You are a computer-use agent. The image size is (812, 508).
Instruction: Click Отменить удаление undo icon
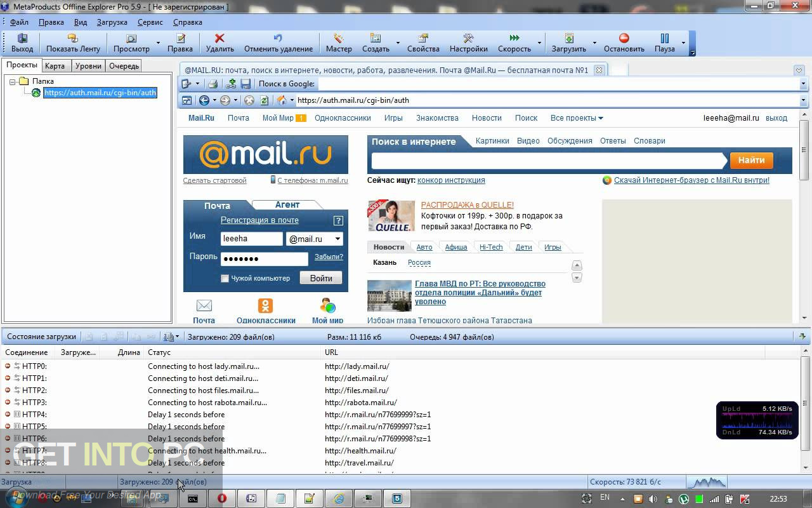pos(278,43)
